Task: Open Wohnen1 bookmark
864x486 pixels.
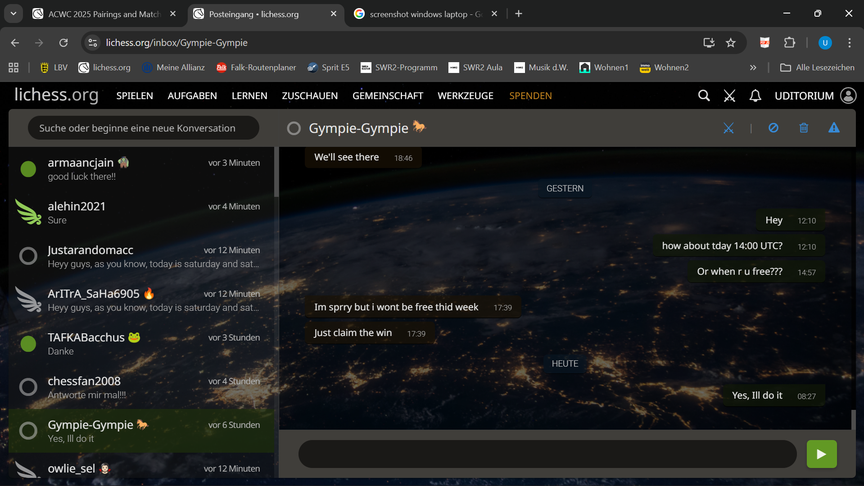Action: click(x=604, y=67)
